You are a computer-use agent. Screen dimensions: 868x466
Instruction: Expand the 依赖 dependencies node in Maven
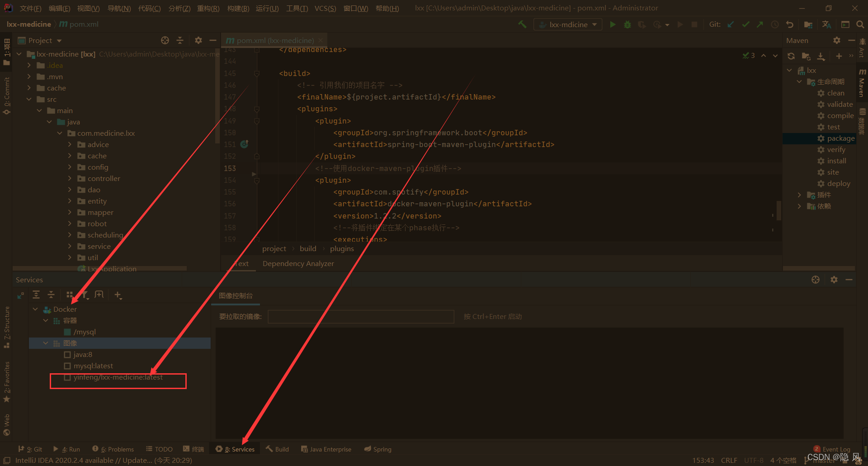(x=799, y=206)
